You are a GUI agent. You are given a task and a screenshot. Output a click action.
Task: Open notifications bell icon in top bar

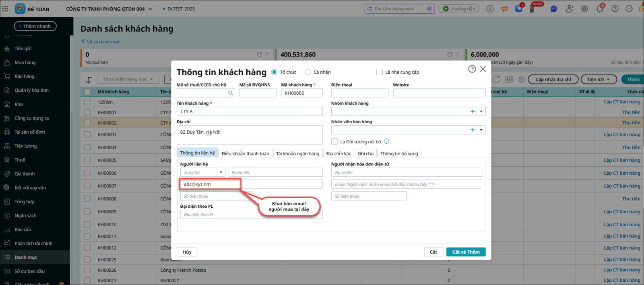tap(599, 9)
